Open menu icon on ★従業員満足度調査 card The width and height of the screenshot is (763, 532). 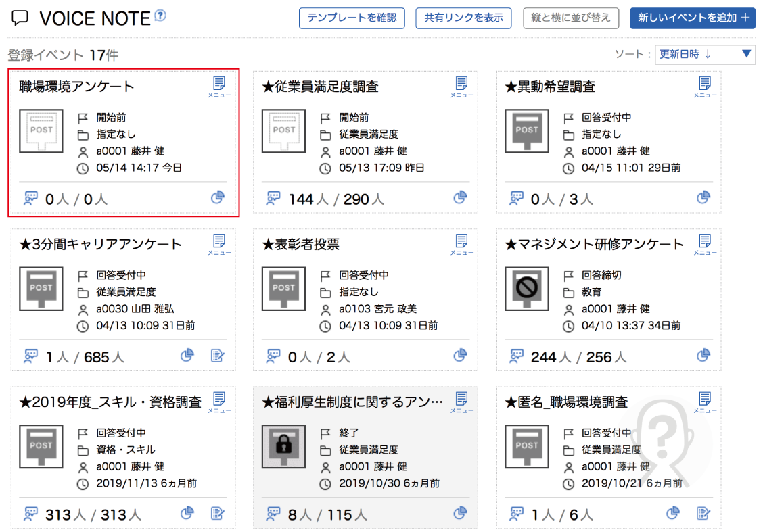(x=461, y=87)
